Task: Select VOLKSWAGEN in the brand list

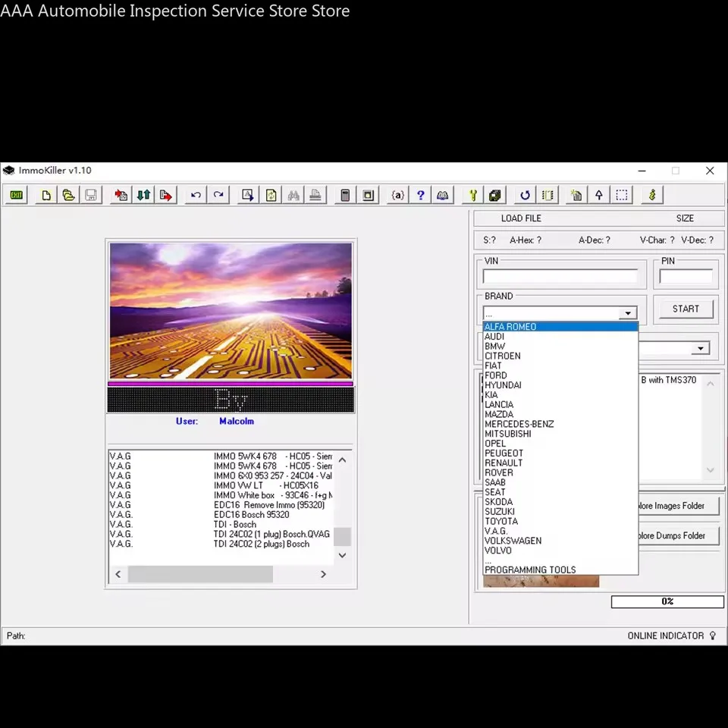Action: [560, 541]
